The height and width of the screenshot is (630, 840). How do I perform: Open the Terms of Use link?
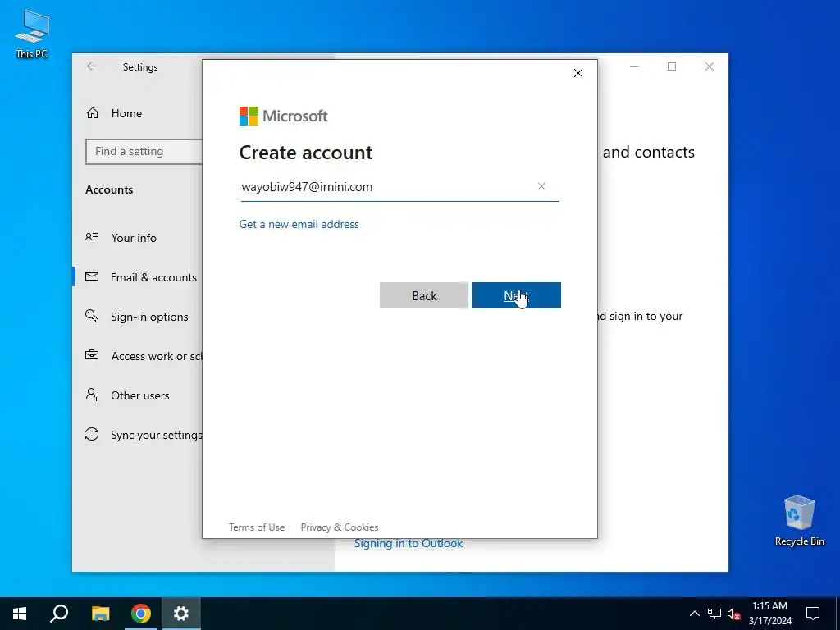pyautogui.click(x=257, y=527)
